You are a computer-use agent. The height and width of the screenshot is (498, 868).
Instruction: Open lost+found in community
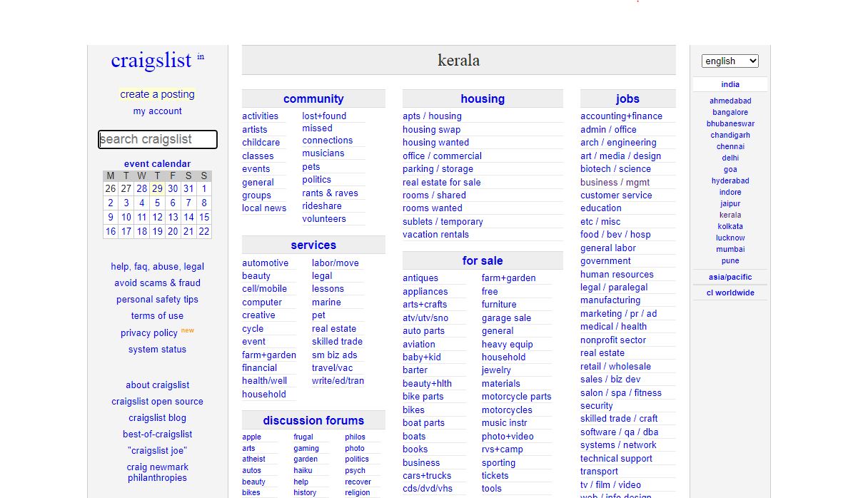[x=324, y=116]
